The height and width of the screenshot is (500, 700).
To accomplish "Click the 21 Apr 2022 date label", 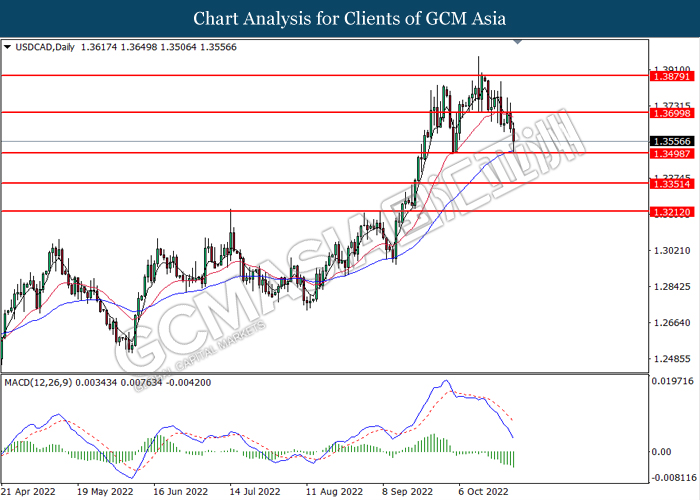I will click(29, 492).
